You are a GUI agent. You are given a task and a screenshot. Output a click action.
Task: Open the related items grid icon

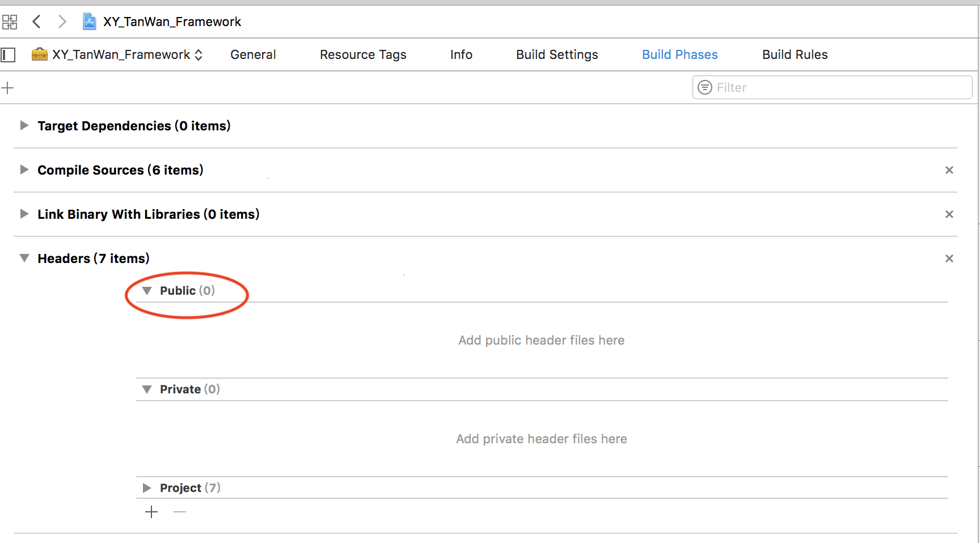click(10, 22)
